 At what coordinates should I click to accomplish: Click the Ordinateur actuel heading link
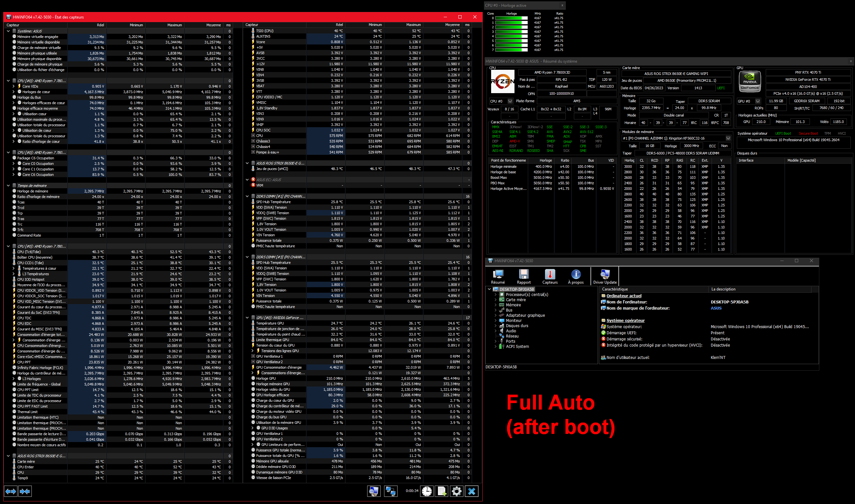[624, 296]
